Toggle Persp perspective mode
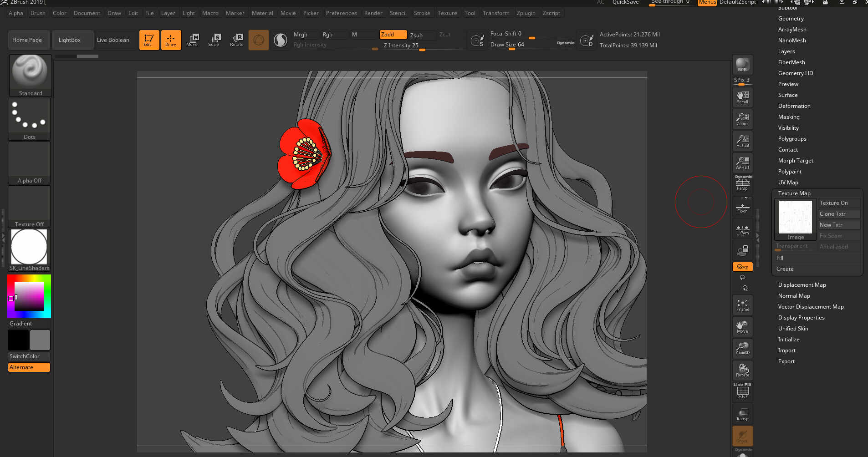 [x=742, y=183]
